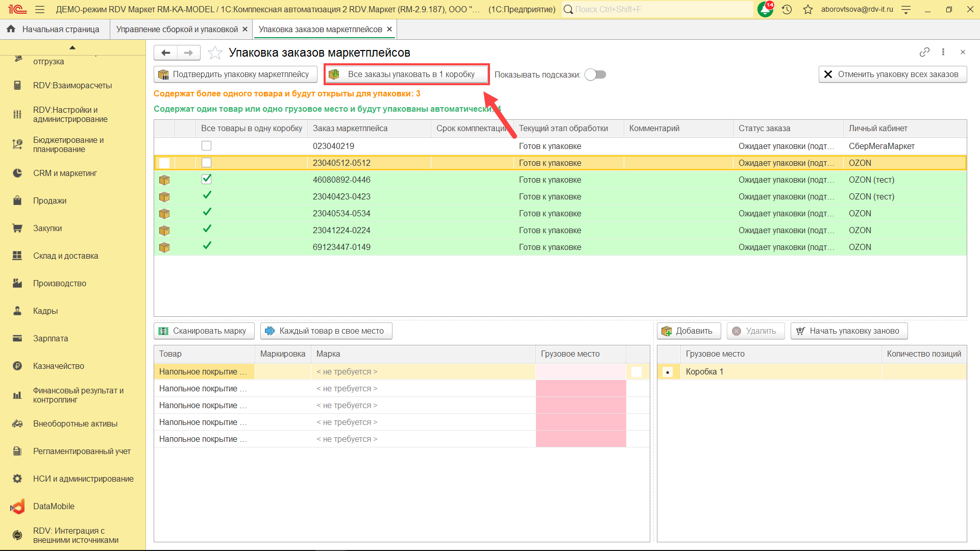Open three-dot more actions menu
The width and height of the screenshot is (980, 551).
click(943, 52)
